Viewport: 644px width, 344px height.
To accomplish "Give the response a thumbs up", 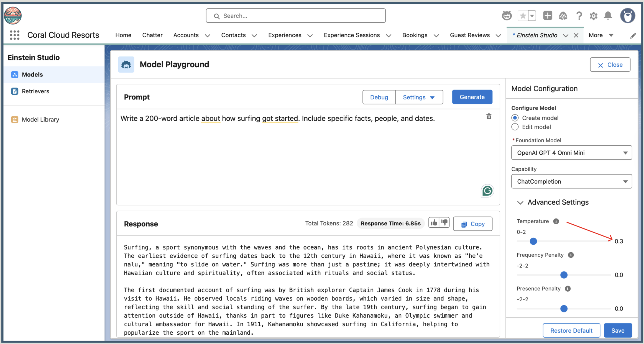I will click(434, 223).
